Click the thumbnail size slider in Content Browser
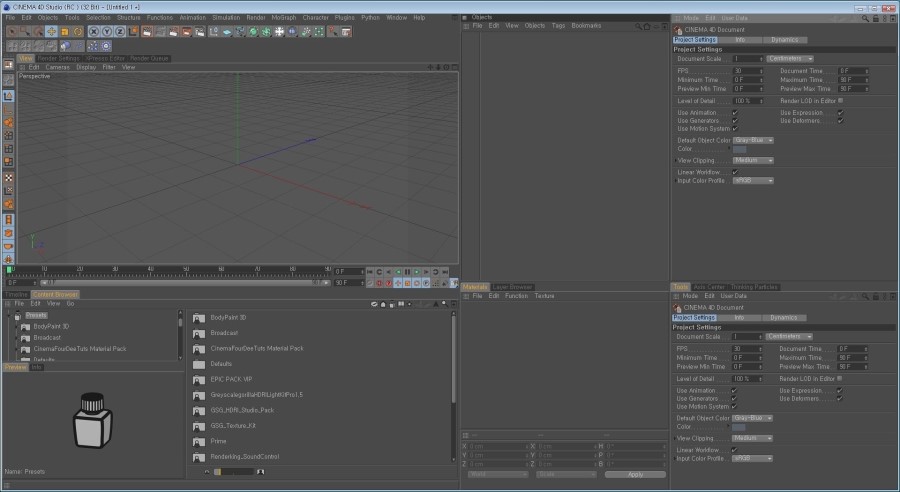Viewport: 900px width, 492px height. pyautogui.click(x=234, y=472)
